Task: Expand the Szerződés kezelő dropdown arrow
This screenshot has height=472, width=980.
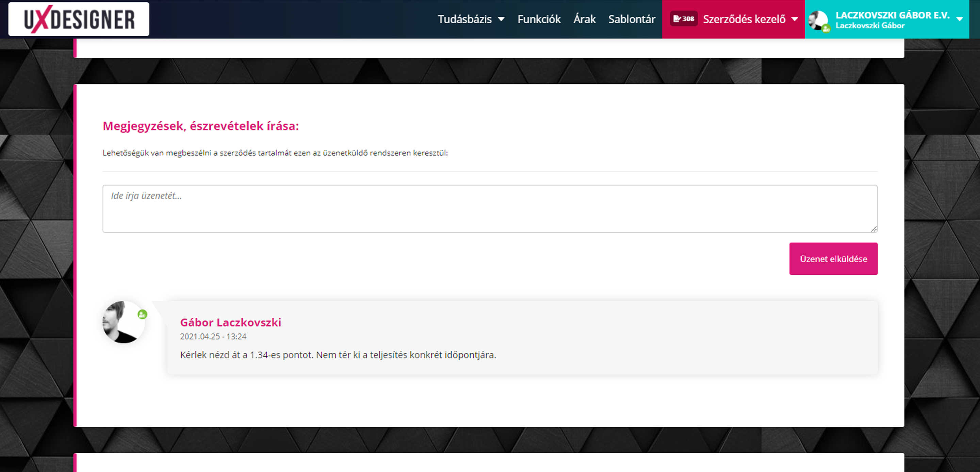Action: click(x=795, y=19)
